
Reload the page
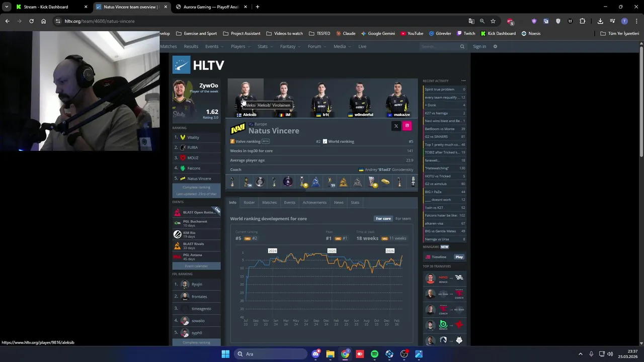tap(31, 21)
